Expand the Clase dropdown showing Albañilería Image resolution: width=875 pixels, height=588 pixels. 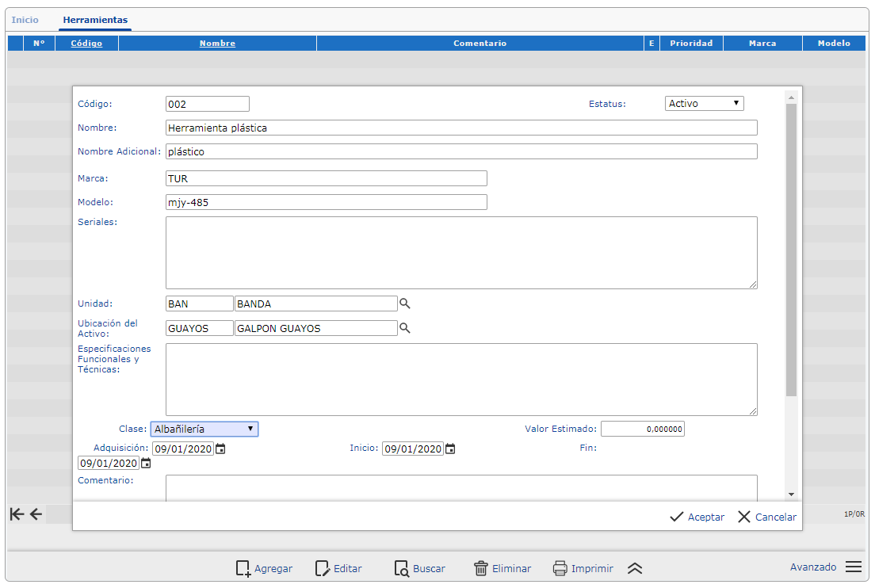pos(204,429)
